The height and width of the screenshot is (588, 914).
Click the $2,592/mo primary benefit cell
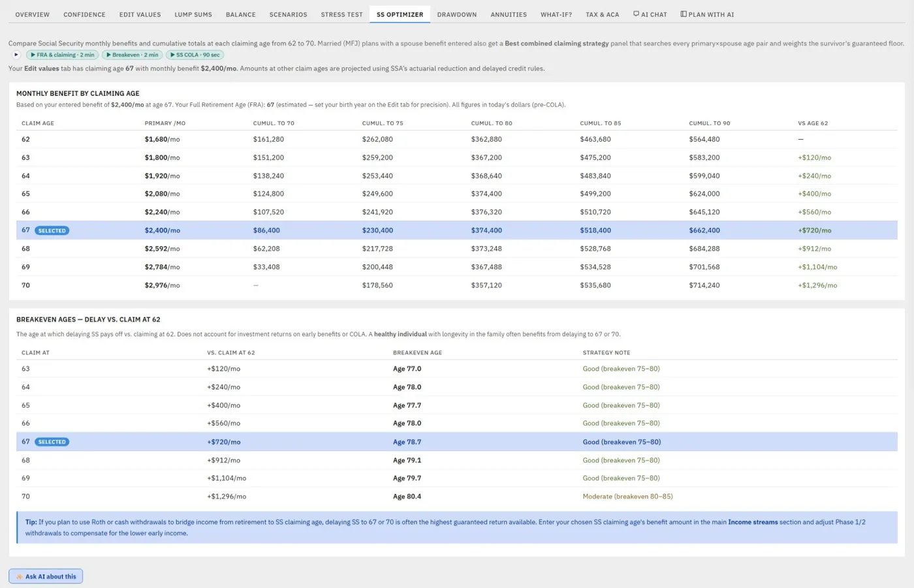click(162, 249)
